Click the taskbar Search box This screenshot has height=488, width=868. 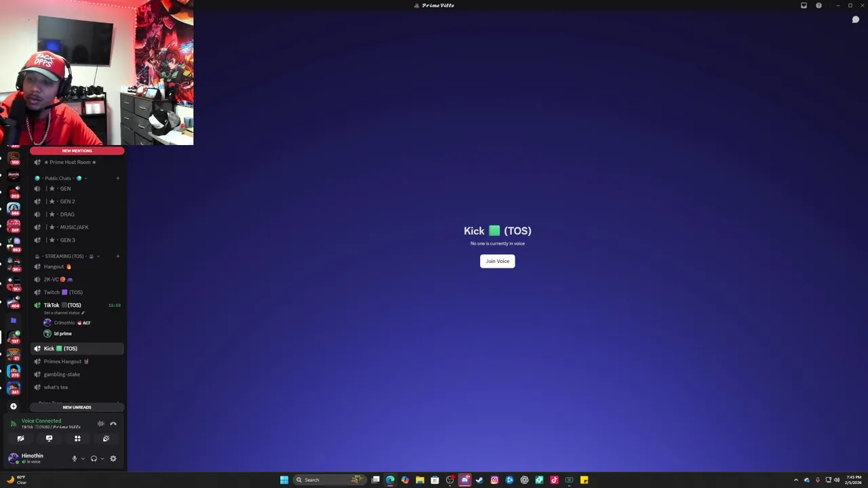coord(330,480)
